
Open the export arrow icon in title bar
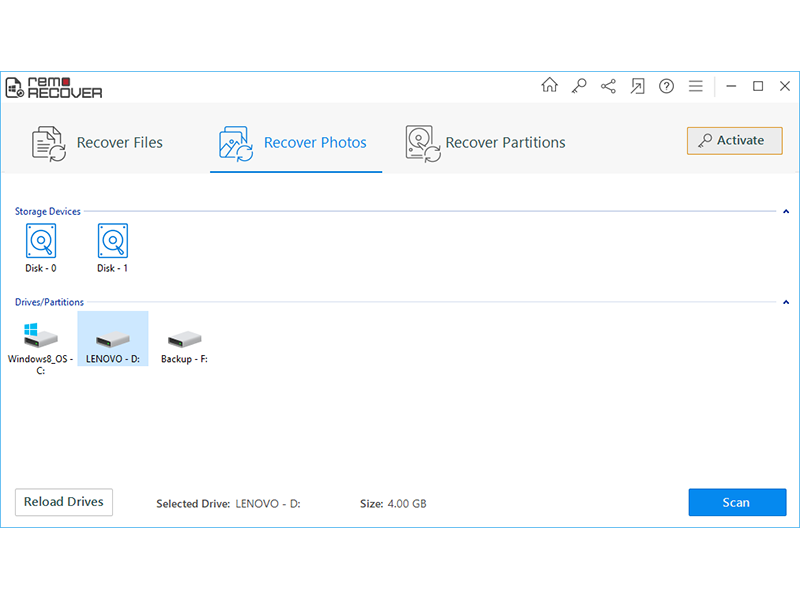pyautogui.click(x=637, y=86)
